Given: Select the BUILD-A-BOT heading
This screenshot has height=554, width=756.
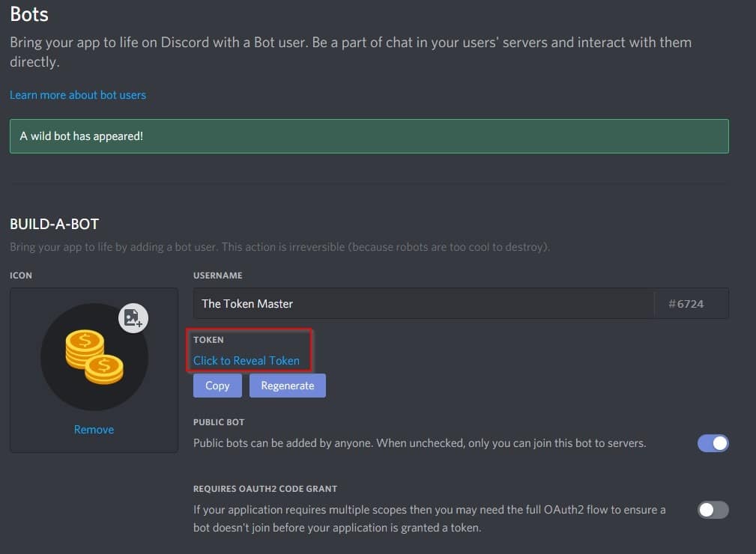Looking at the screenshot, I should pos(55,224).
